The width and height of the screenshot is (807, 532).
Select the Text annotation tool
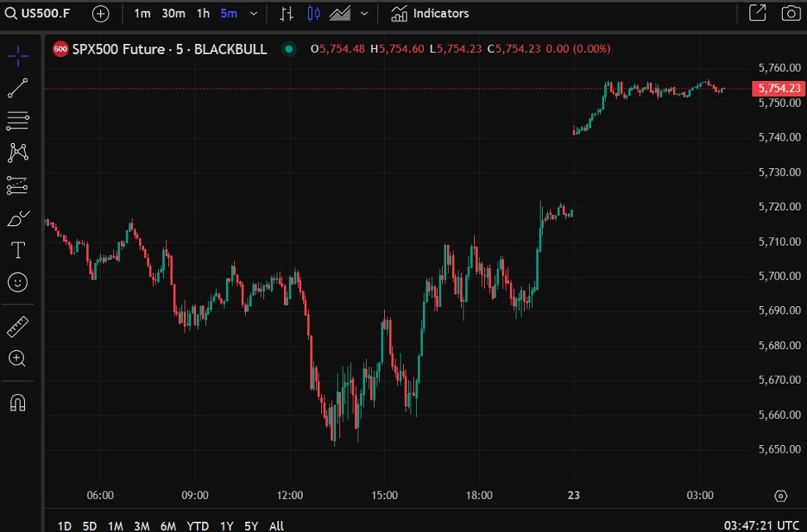[17, 250]
